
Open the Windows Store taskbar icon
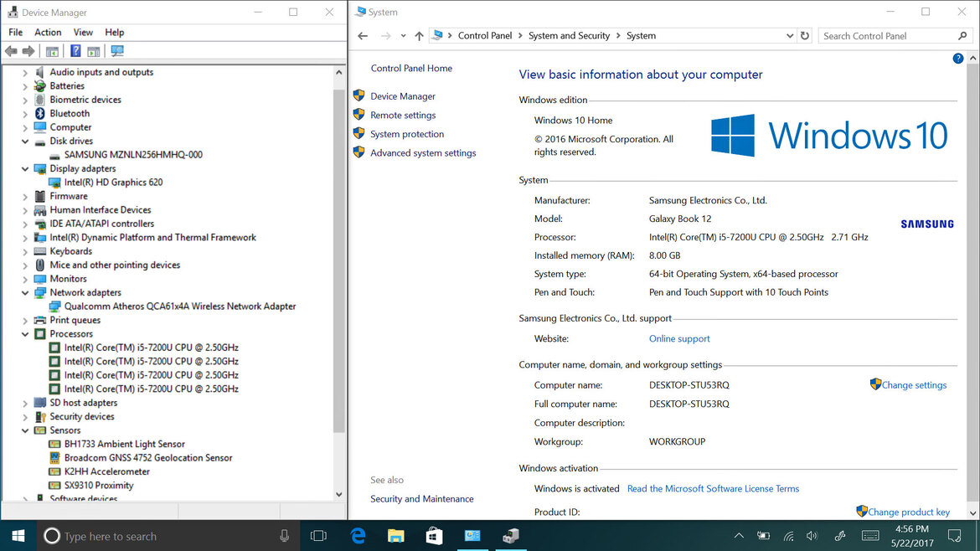click(435, 536)
